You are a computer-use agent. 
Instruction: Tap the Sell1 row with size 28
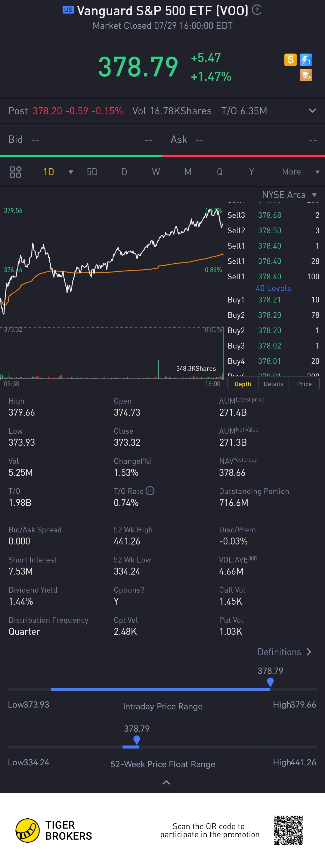click(x=273, y=261)
